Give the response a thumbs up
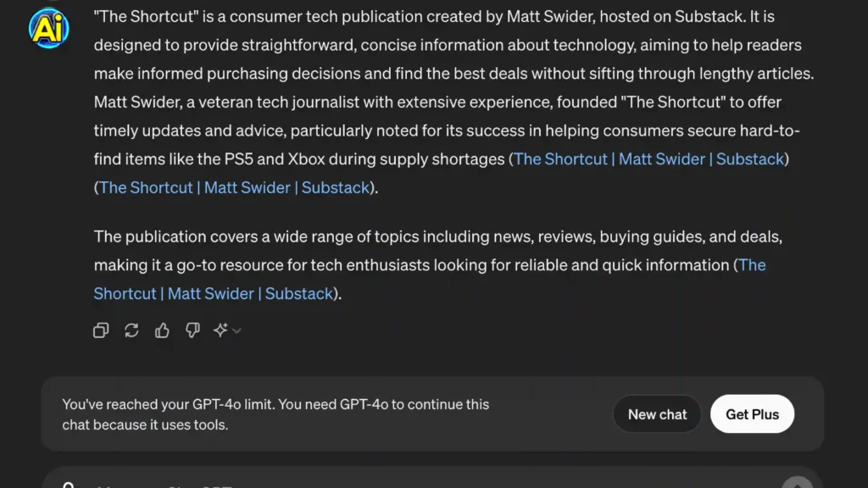Viewport: 868px width, 488px height. coord(162,330)
